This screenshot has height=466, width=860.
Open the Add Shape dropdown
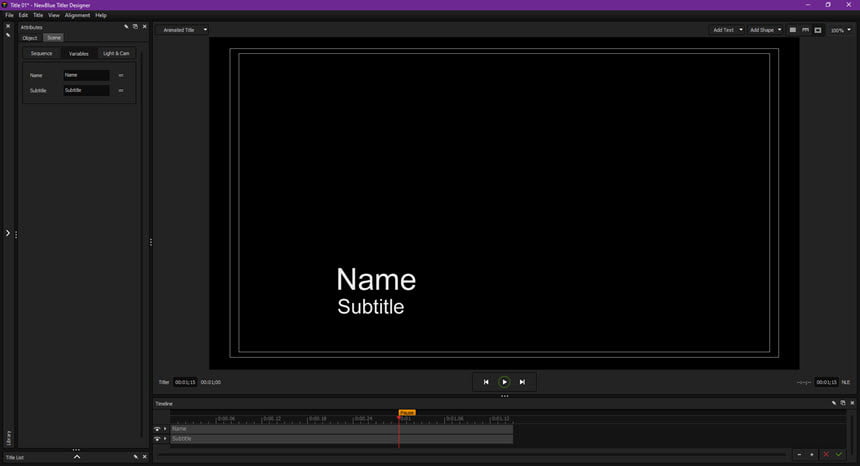[766, 30]
